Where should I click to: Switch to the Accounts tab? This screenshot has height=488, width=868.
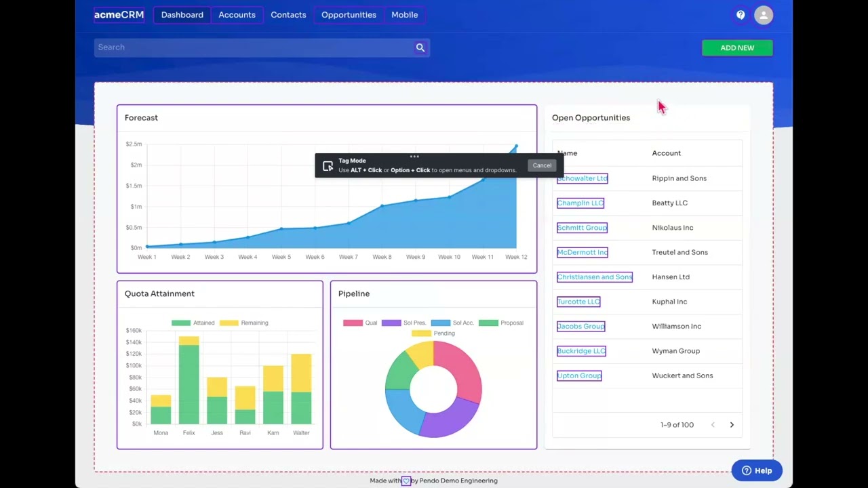point(237,15)
